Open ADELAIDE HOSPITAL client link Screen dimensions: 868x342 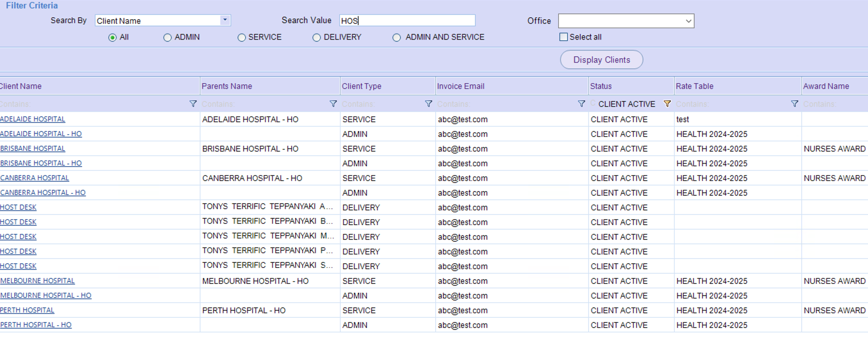pyautogui.click(x=33, y=120)
